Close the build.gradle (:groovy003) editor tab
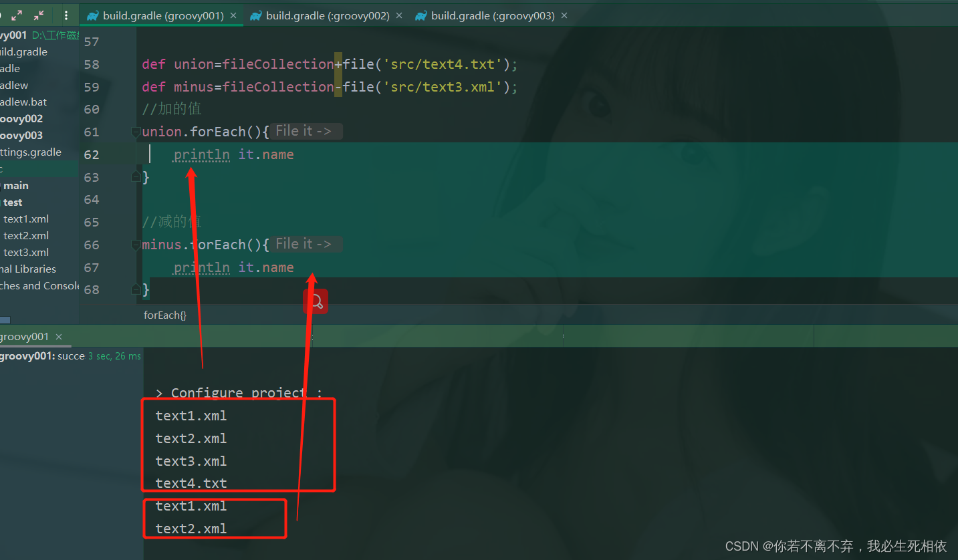 (x=565, y=15)
